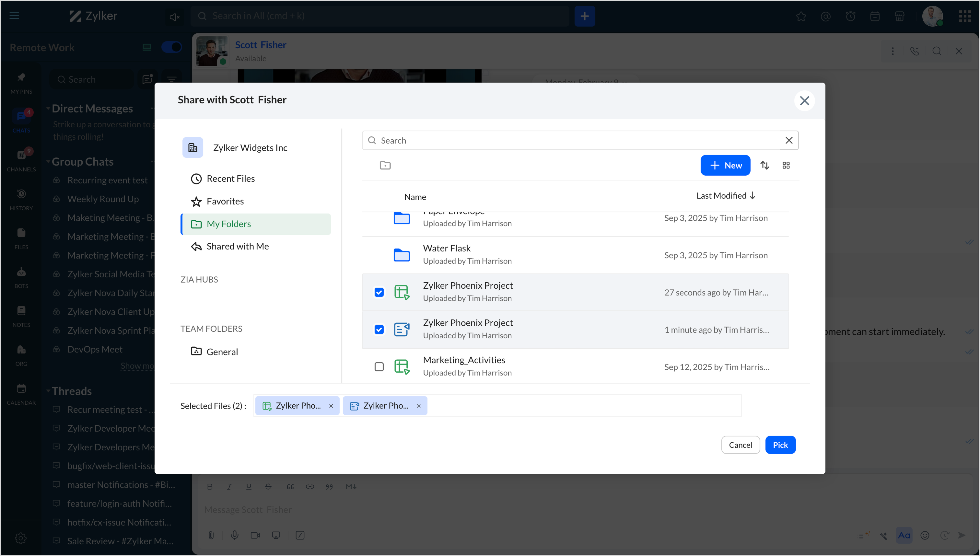Remove first Zylker Pho... selected file chip
980x556 pixels.
point(331,406)
